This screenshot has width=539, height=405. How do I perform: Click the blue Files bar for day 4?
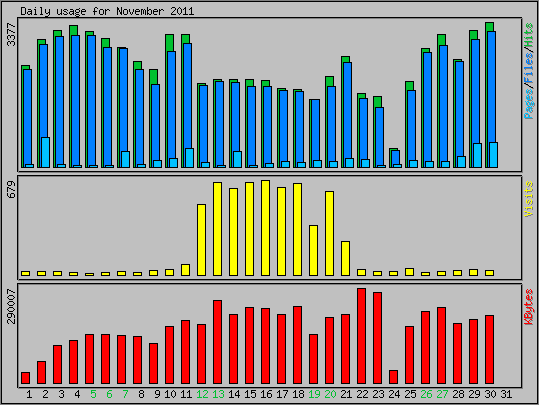click(76, 101)
